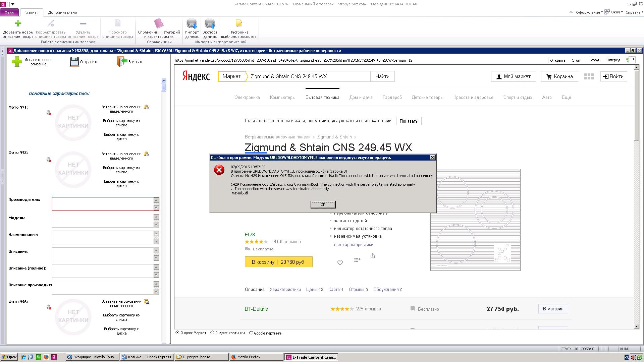This screenshot has height=362, width=644.
Task: Click the Назад browser back button
Action: 594,60
